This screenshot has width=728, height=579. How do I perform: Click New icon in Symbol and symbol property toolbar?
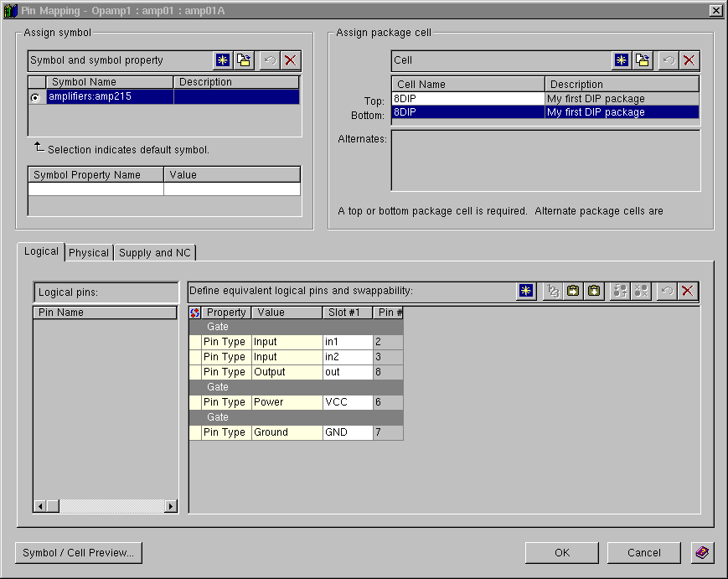pos(223,60)
